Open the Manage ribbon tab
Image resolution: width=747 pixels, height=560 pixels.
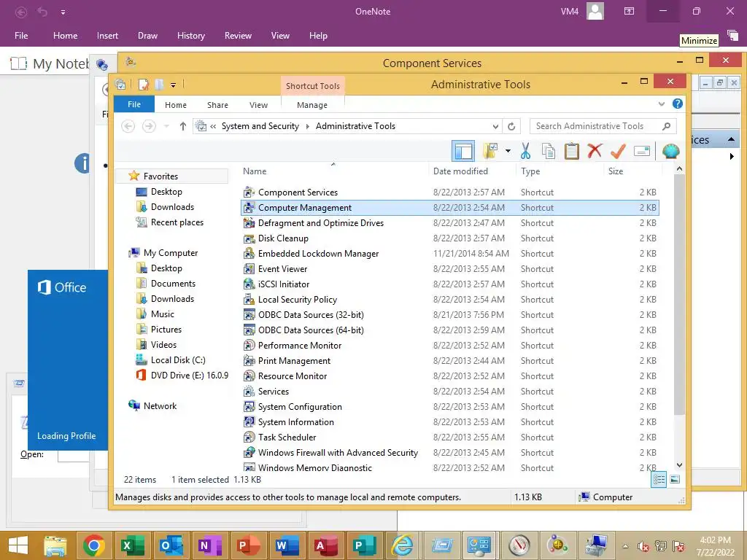point(312,105)
